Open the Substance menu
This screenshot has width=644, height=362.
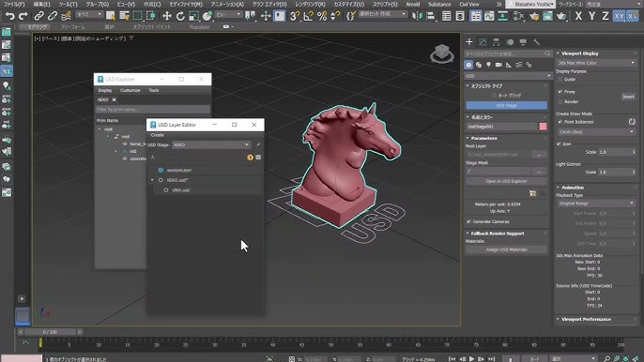439,4
